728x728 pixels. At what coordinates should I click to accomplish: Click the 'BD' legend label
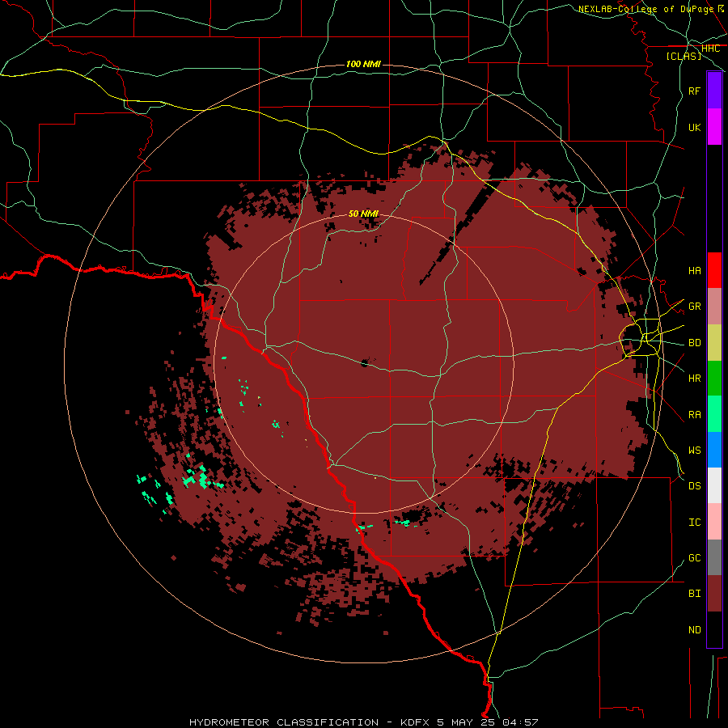[x=694, y=343]
